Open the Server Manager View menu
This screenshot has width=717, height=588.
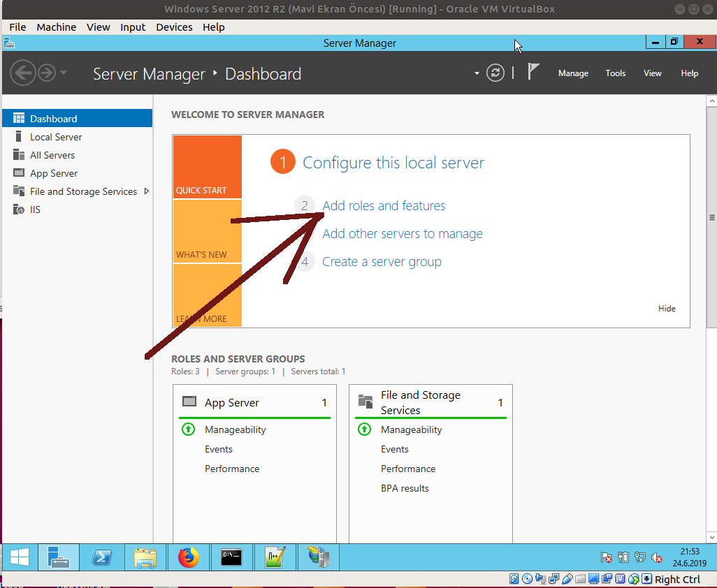[x=653, y=73]
